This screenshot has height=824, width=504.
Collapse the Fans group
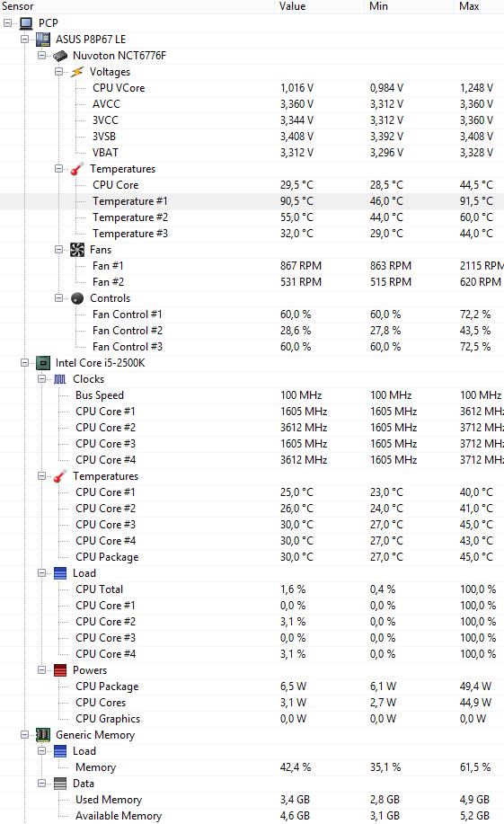(59, 250)
